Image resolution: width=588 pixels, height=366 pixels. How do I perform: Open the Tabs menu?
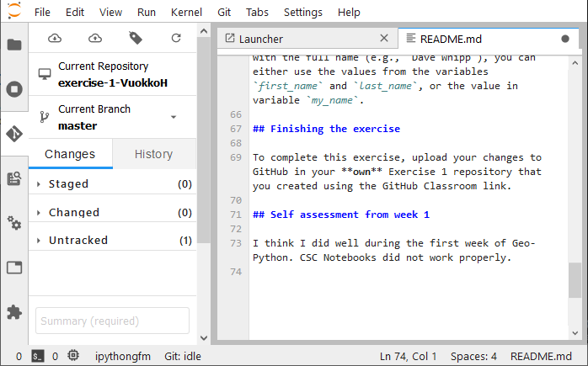tap(257, 13)
